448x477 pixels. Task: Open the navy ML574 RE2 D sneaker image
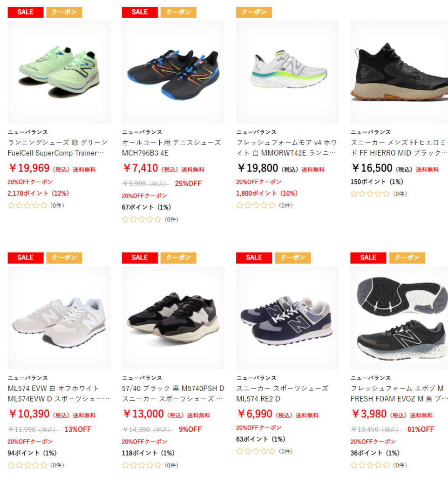pos(287,318)
